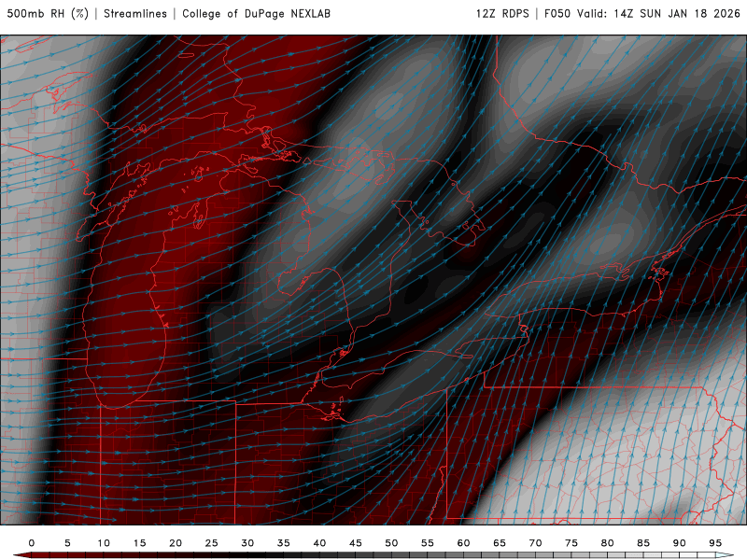Screen dimensions: 747x560
Task: Click the colorbar label "40"
Action: (319, 543)
